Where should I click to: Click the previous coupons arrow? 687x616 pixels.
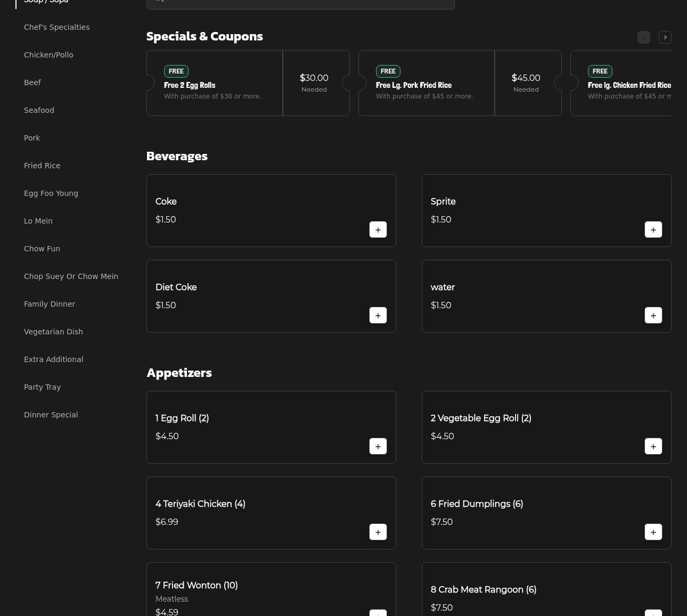click(x=643, y=37)
